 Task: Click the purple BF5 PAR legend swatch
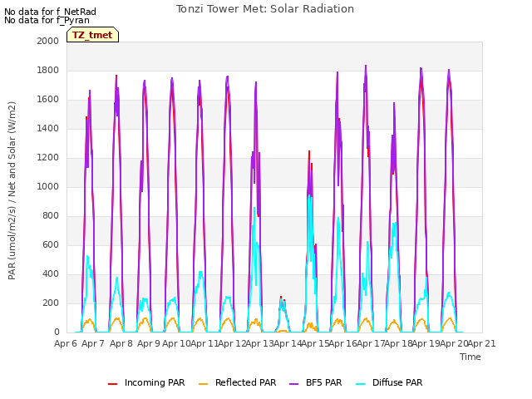click(x=293, y=384)
